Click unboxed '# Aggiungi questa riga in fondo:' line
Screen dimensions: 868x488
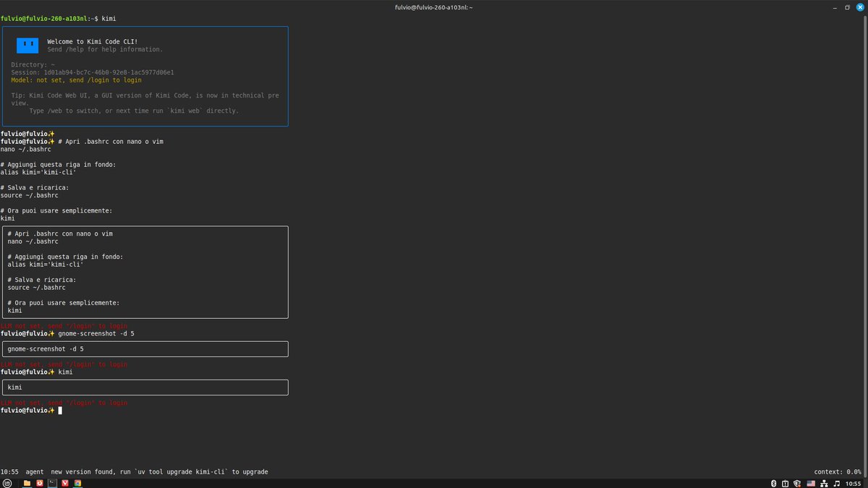(x=58, y=165)
